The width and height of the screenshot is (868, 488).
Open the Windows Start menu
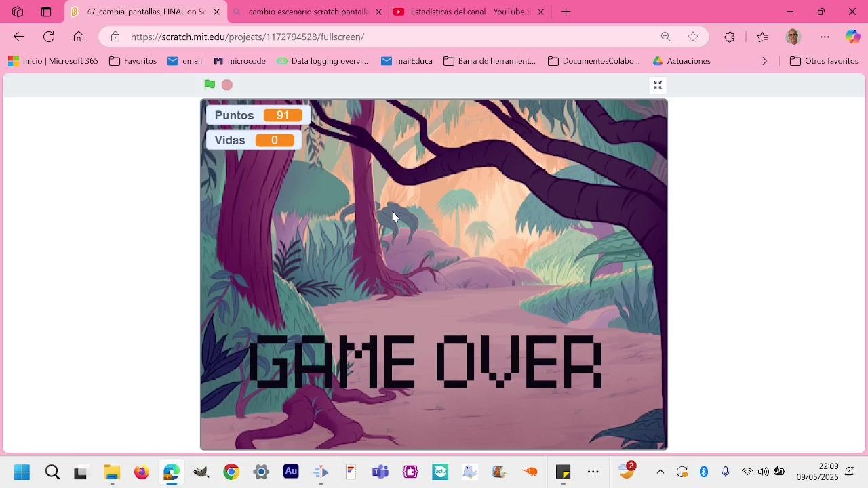(22, 472)
